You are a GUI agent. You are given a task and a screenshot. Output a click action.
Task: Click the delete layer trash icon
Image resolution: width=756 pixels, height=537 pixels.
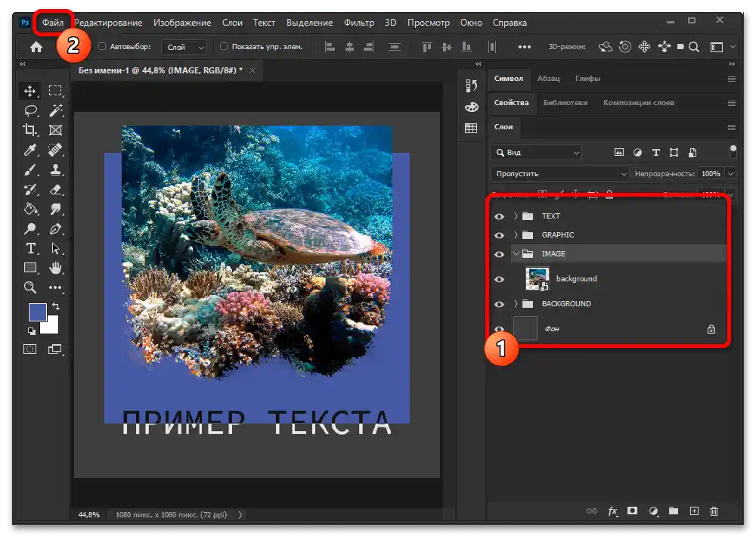(x=714, y=511)
